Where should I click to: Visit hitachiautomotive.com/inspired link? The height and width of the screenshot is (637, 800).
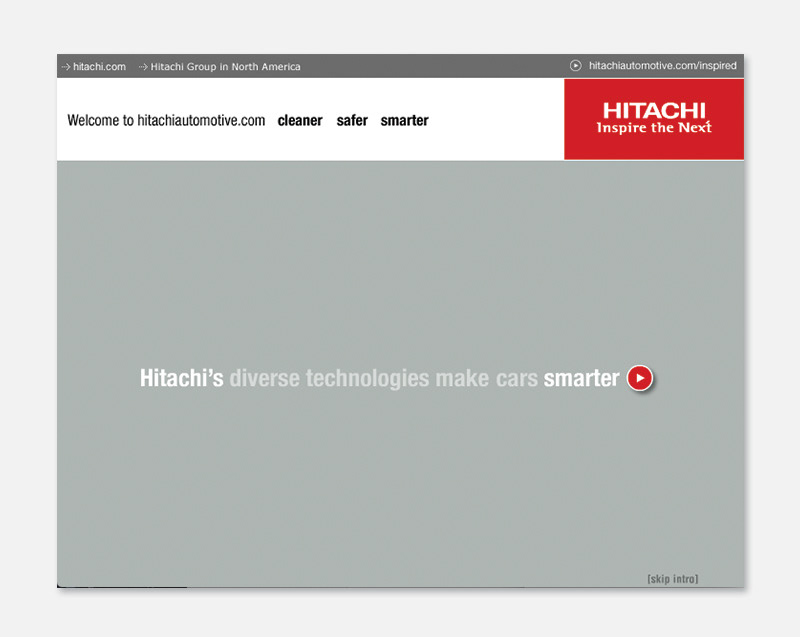pos(663,66)
